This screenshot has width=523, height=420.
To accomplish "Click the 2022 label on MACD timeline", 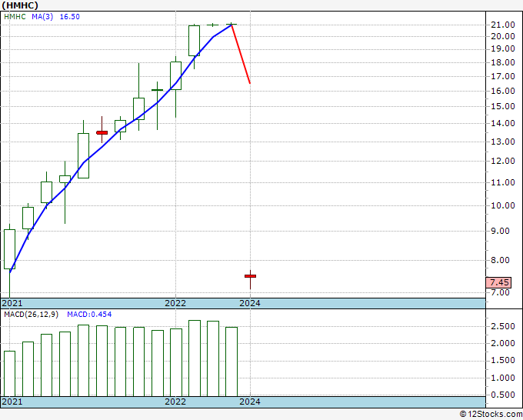I will pyautogui.click(x=175, y=402).
